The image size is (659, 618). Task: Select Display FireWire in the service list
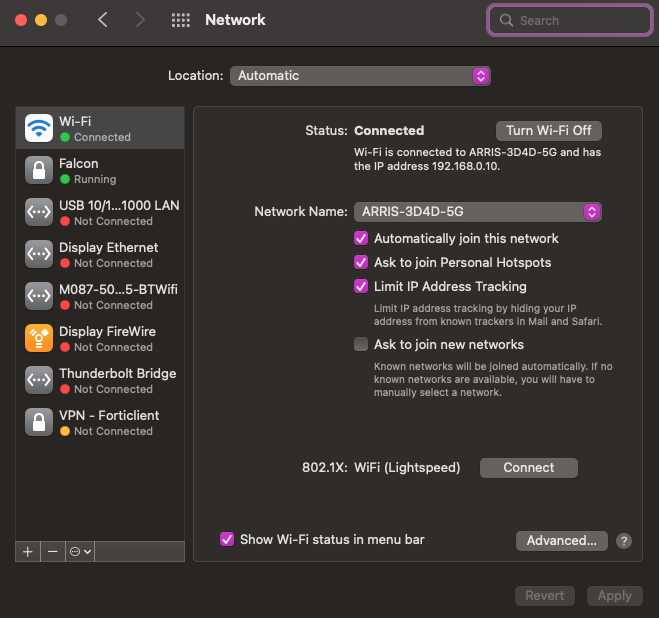[x=100, y=338]
